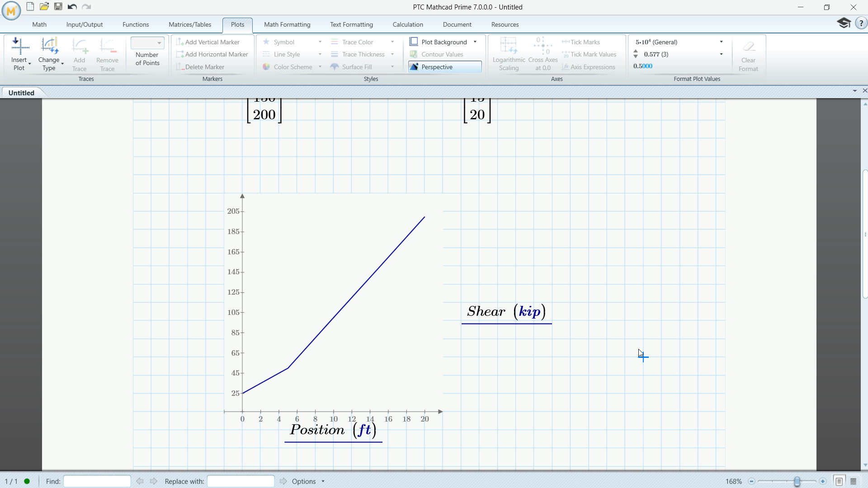Screen dimensions: 868x488
Task: Click into the Find input field
Action: click(97, 481)
